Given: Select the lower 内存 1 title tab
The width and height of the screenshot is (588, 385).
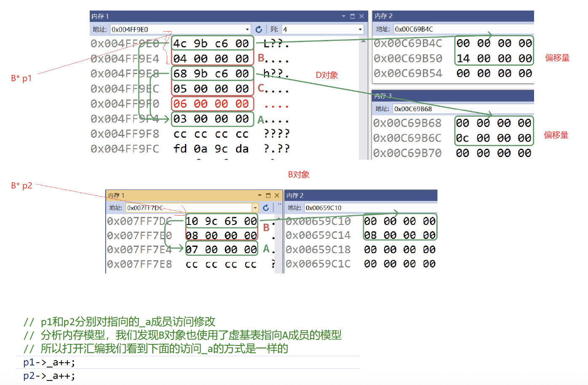Looking at the screenshot, I should pos(116,195).
